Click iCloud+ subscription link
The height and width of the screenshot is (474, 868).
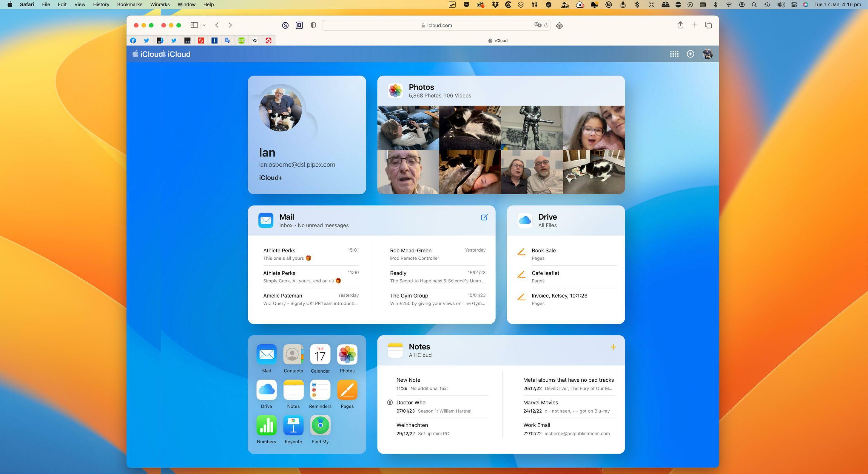(270, 177)
